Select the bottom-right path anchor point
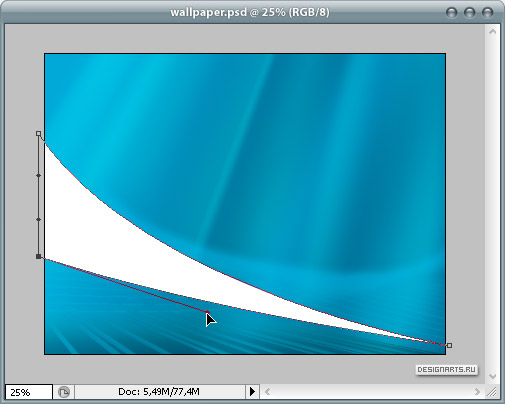 click(x=449, y=345)
